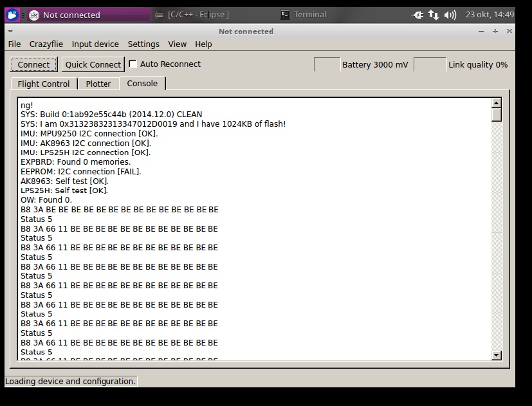
Task: Open the Settings menu
Action: pyautogui.click(x=143, y=44)
